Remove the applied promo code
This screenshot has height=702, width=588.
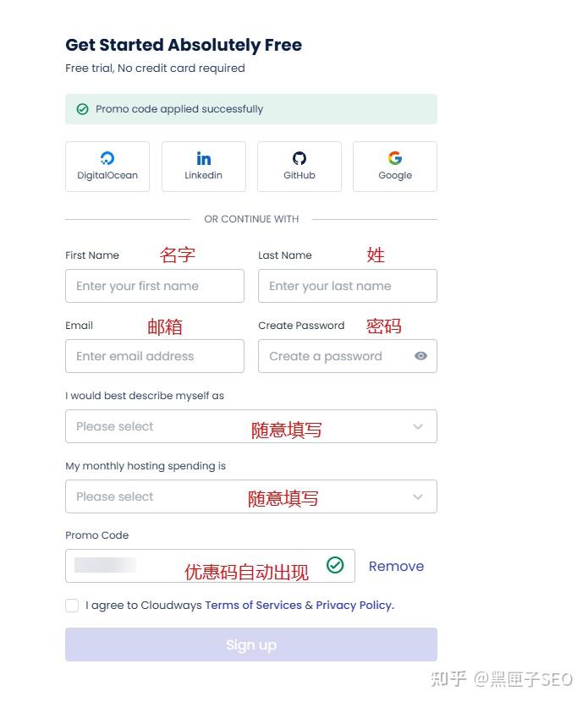396,566
